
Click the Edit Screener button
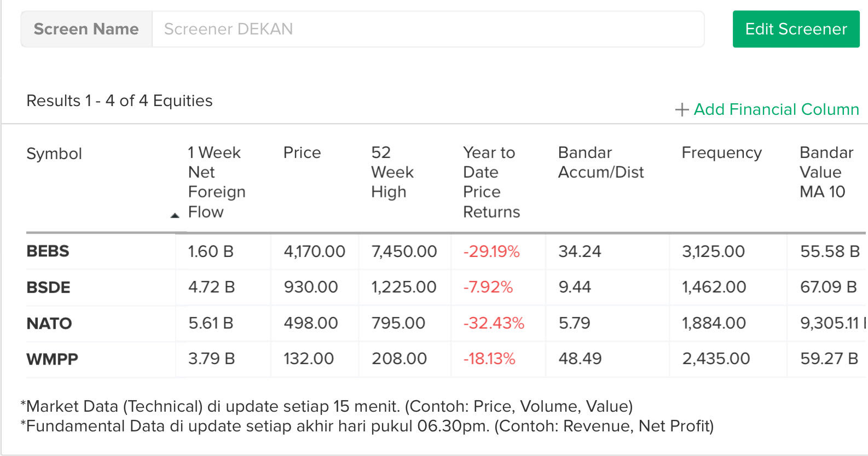(795, 29)
